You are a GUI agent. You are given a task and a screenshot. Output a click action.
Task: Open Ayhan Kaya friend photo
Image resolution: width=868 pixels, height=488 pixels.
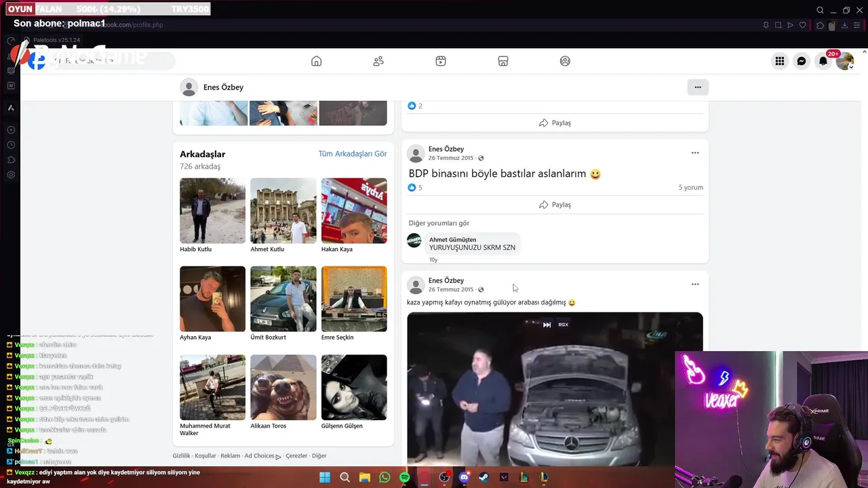(212, 299)
